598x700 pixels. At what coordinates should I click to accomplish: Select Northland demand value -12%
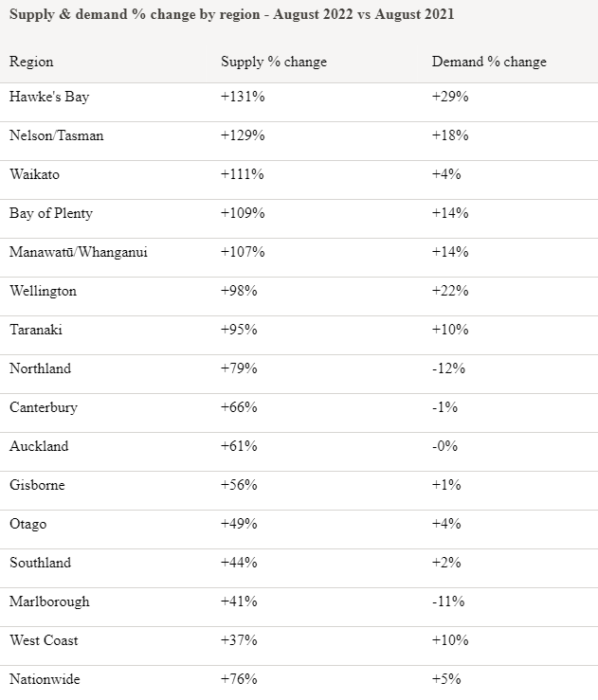coord(449,368)
